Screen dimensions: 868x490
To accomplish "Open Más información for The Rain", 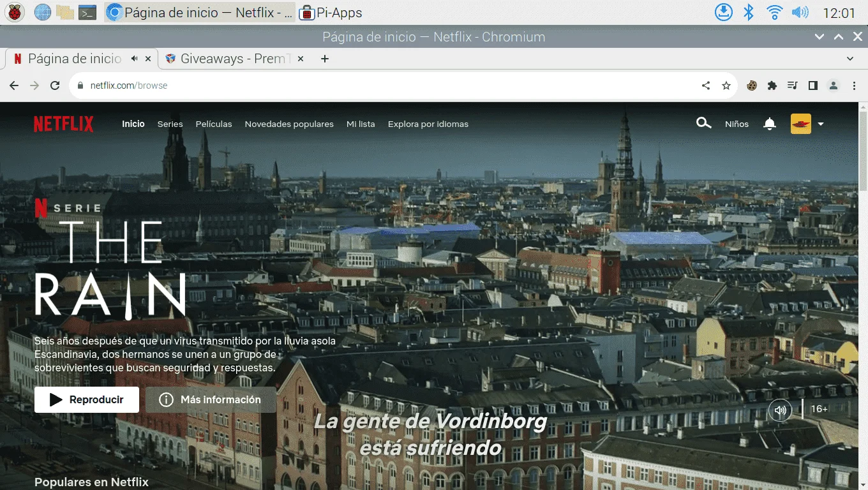I will pyautogui.click(x=211, y=399).
